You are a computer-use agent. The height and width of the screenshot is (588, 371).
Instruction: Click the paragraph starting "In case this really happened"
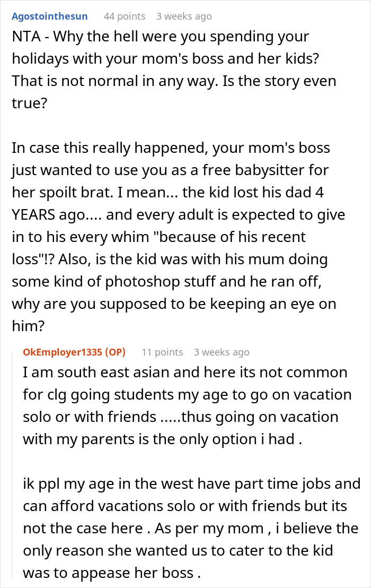178,237
